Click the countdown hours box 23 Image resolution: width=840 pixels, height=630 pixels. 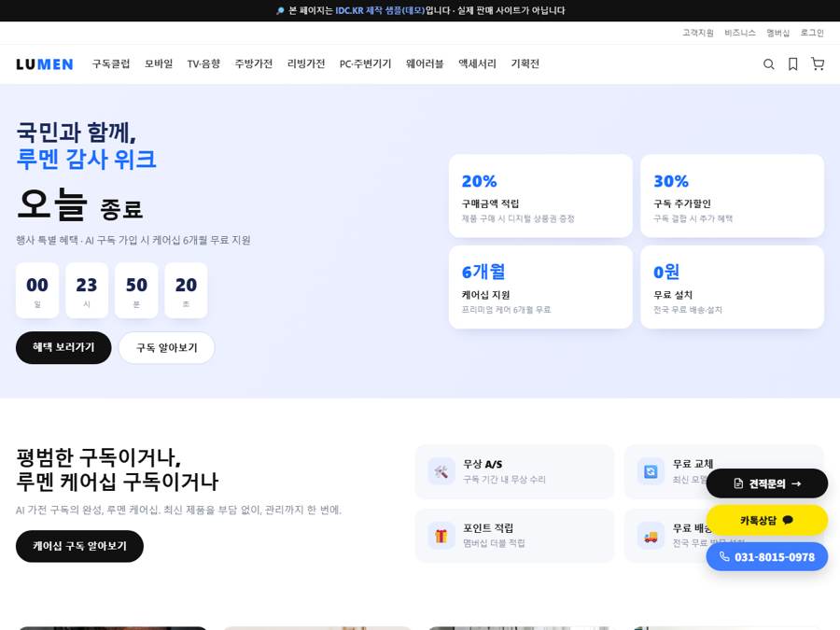coord(87,290)
